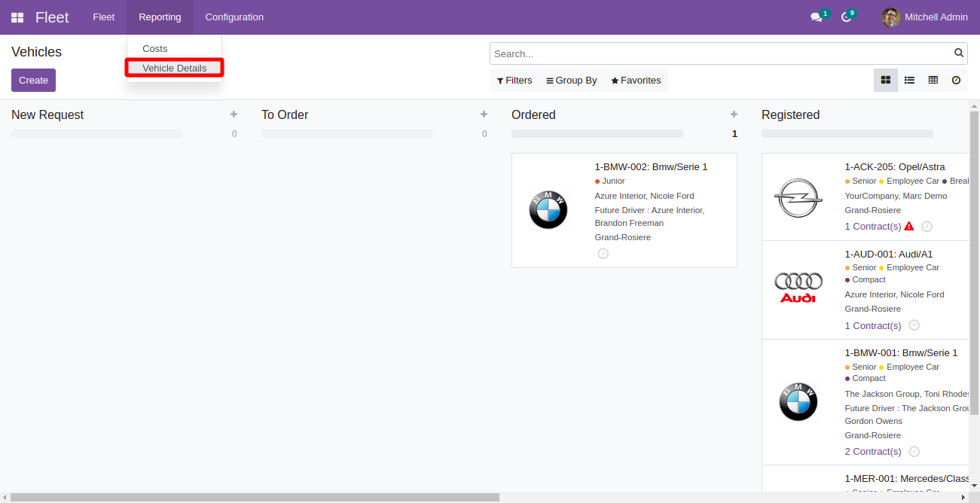This screenshot has width=980, height=503.
Task: Open the Filters dropdown
Action: click(x=514, y=81)
